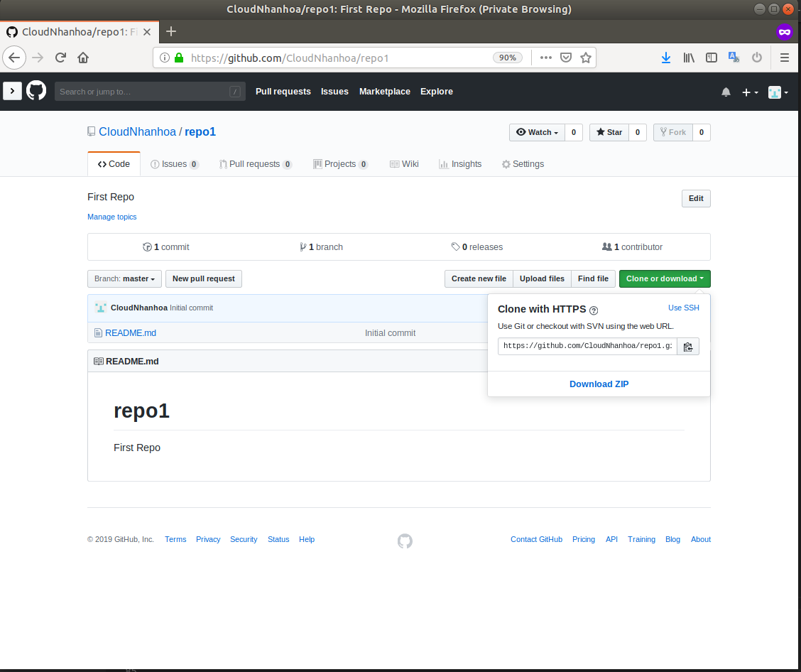Click Manage topics link
801x672 pixels.
[112, 217]
